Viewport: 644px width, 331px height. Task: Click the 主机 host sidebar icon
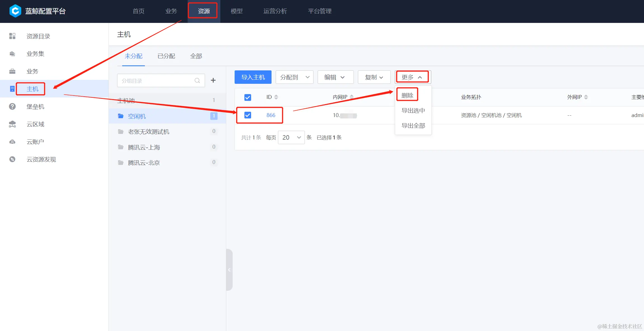pyautogui.click(x=12, y=89)
